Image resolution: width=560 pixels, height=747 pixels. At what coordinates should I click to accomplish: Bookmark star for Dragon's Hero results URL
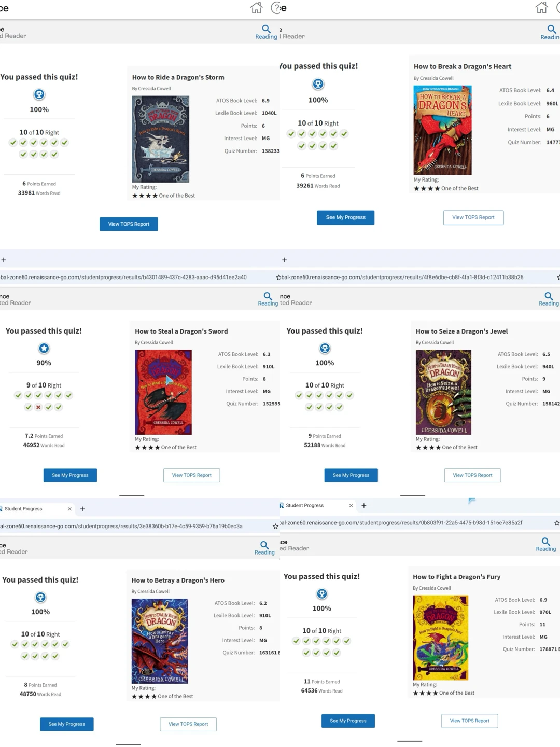point(275,526)
